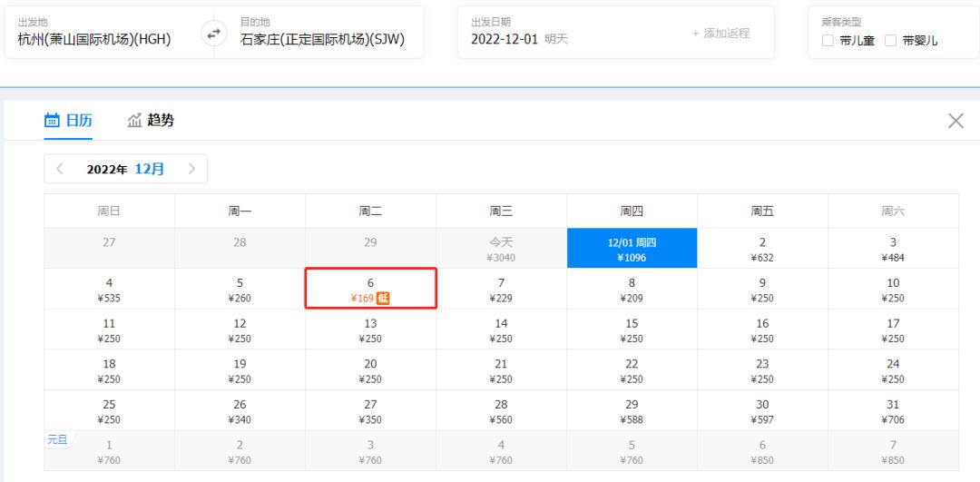
Task: Select December 17 on the calendar
Action: [x=893, y=329]
